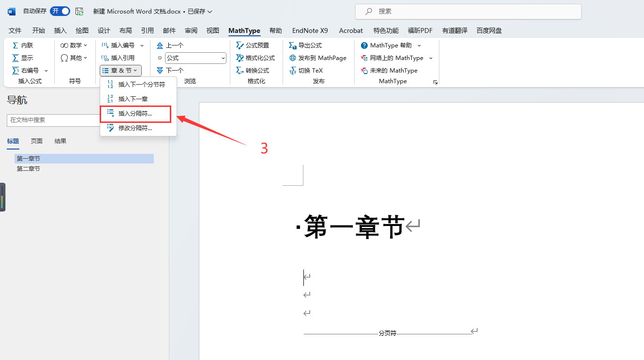644x360 pixels.
Task: Choose 插入下一章 menu entry
Action: [x=138, y=99]
